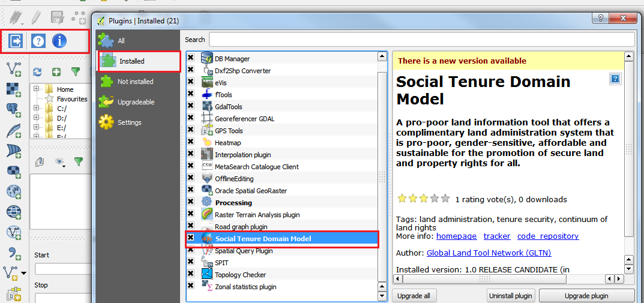Click the Upgrade plugin button
The height and width of the screenshot is (303, 644).
tap(586, 296)
